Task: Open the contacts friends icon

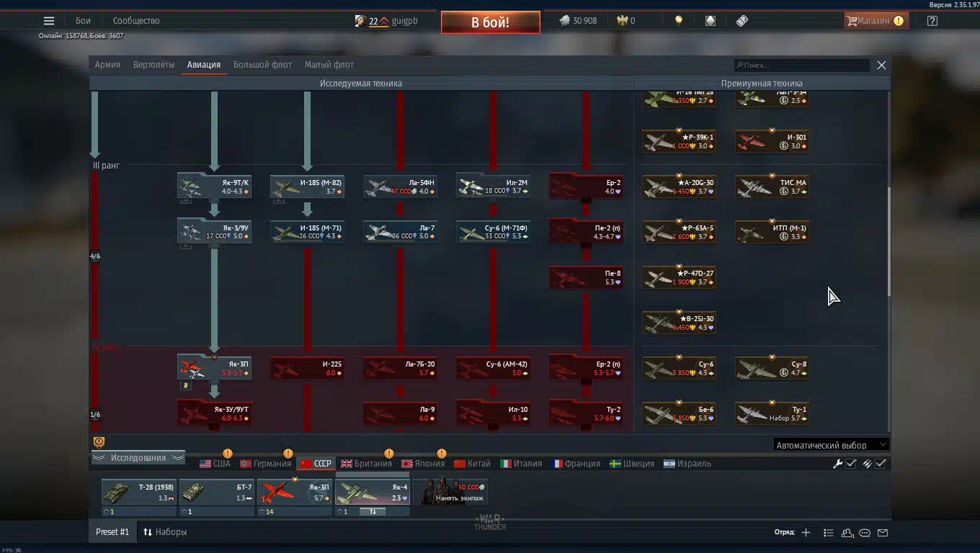Action: (847, 533)
